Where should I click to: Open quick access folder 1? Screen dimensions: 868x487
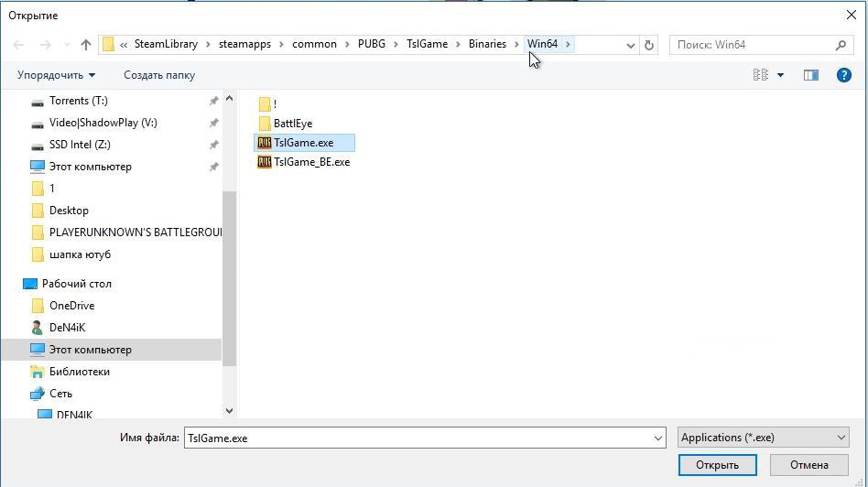[x=52, y=189]
